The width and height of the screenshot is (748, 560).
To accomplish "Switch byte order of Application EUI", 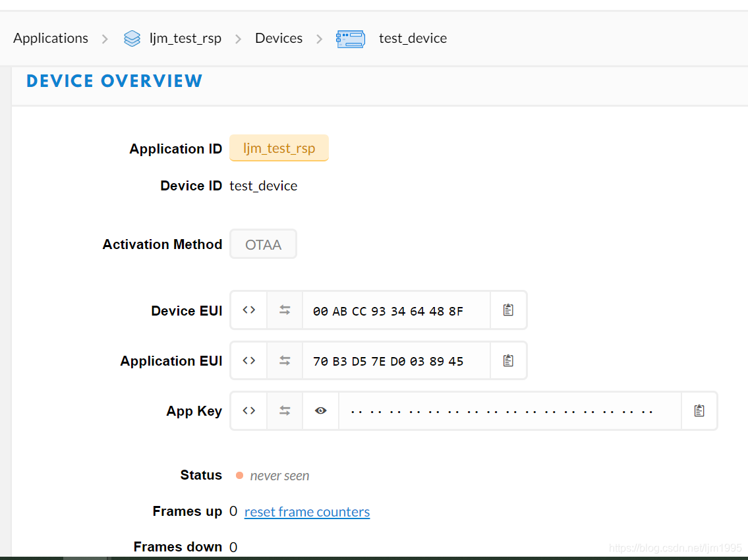I will [285, 360].
